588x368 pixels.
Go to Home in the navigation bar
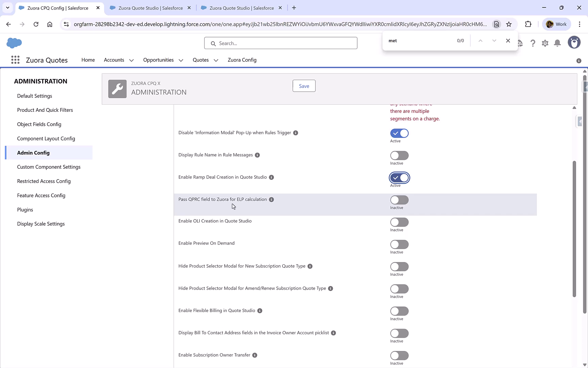88,60
